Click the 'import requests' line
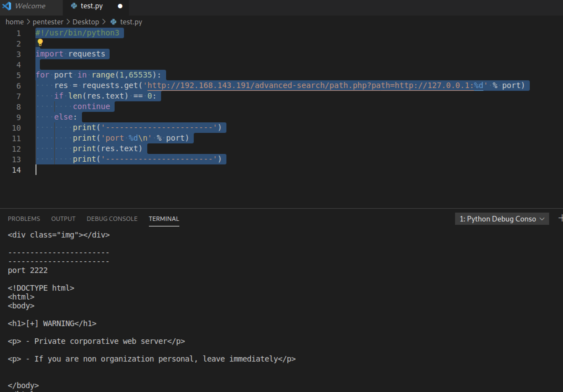Viewport: 563px width, 392px height. tap(70, 54)
